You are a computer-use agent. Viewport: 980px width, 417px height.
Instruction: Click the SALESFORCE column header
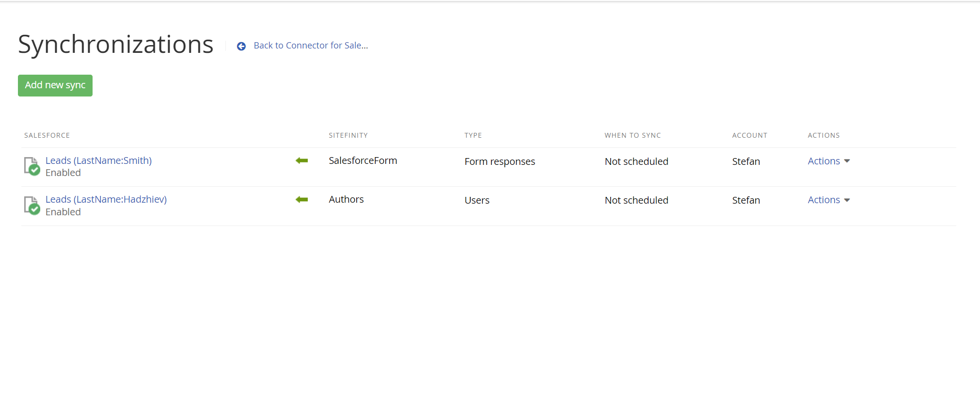pos(47,135)
